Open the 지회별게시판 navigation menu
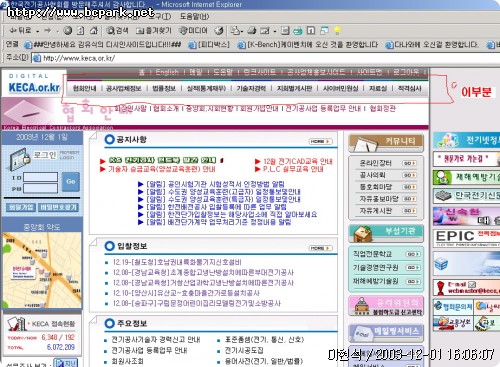Viewport: 500px width, 367px height. click(x=295, y=88)
